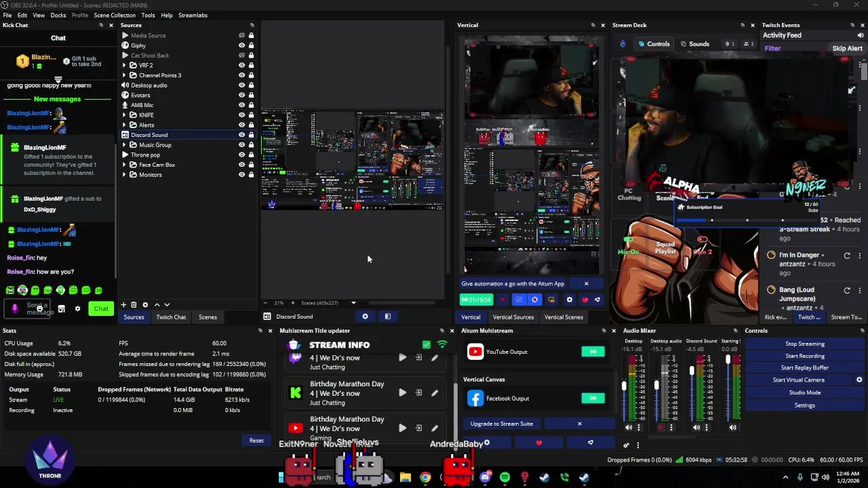Image resolution: width=868 pixels, height=488 pixels.
Task: Click the kick chat shop icon
Action: [61, 309]
